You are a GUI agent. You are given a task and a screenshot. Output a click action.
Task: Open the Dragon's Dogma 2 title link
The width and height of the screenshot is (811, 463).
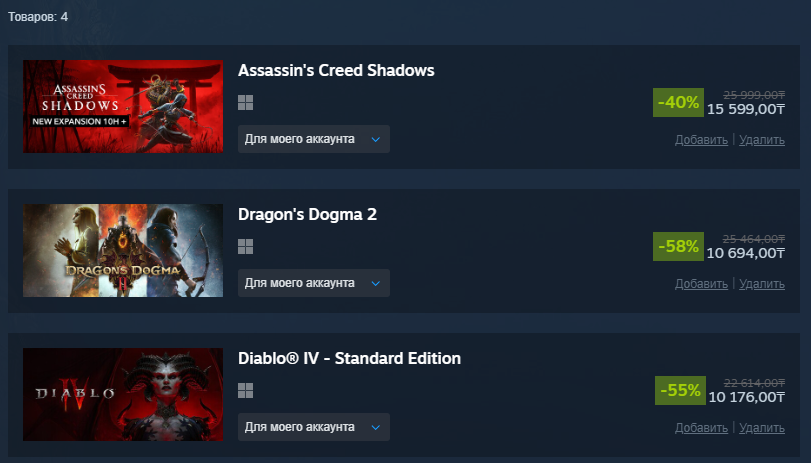pyautogui.click(x=307, y=215)
